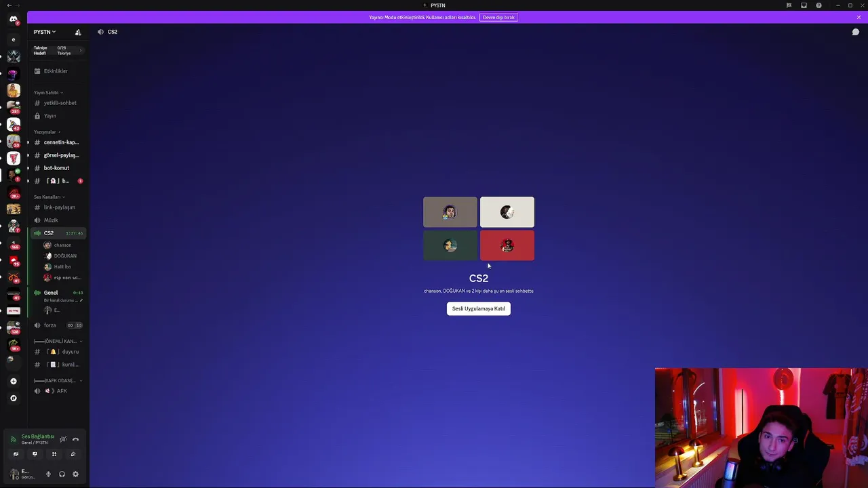Image resolution: width=868 pixels, height=488 pixels.
Task: Click the CS2 channel title in the header
Action: [x=113, y=32]
